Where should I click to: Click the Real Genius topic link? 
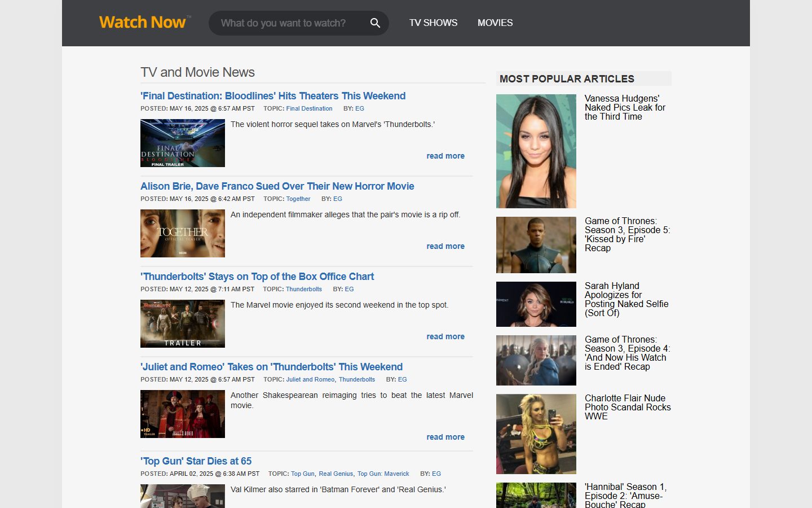tap(336, 474)
